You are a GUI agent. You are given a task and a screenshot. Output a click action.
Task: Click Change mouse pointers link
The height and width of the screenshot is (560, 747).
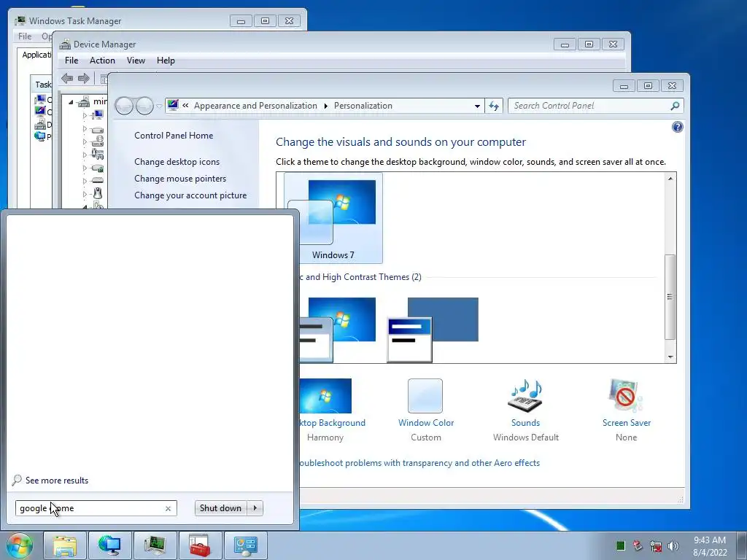pyautogui.click(x=180, y=179)
